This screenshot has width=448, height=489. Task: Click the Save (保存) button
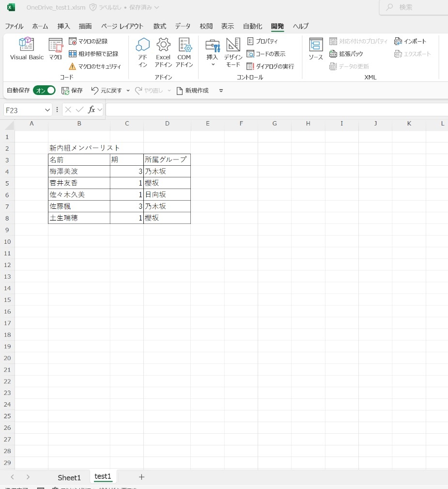[x=72, y=91]
